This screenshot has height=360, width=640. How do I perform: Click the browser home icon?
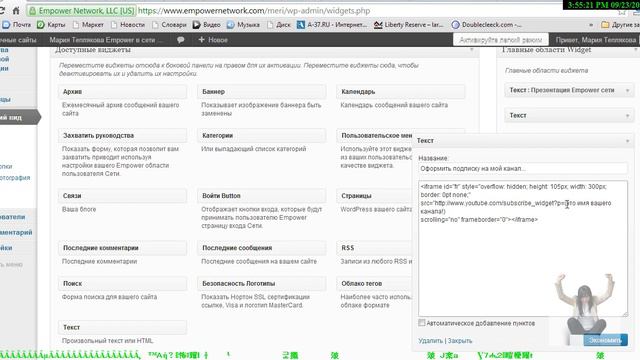[x=16, y=11]
